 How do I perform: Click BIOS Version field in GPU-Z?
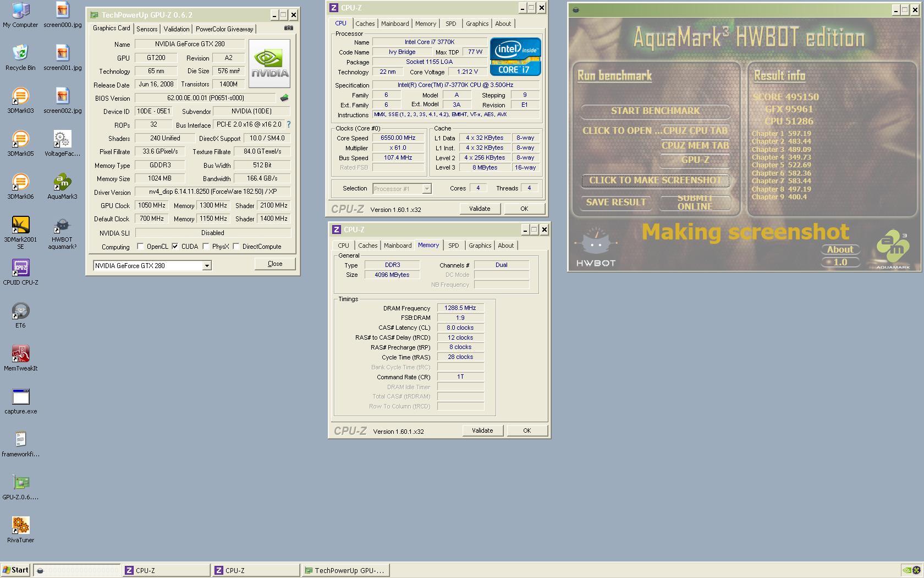[206, 98]
